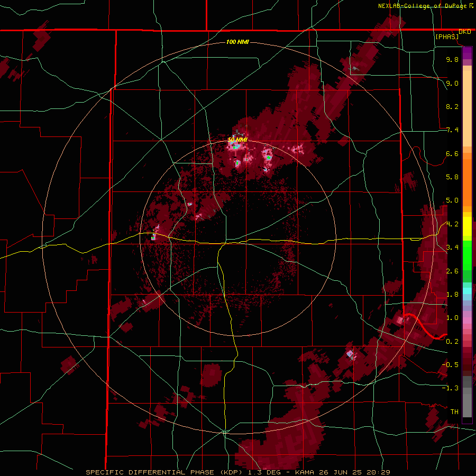This screenshot has width=476, height=476.
Task: Click the 0.2 value on the color scale
Action: tap(452, 342)
